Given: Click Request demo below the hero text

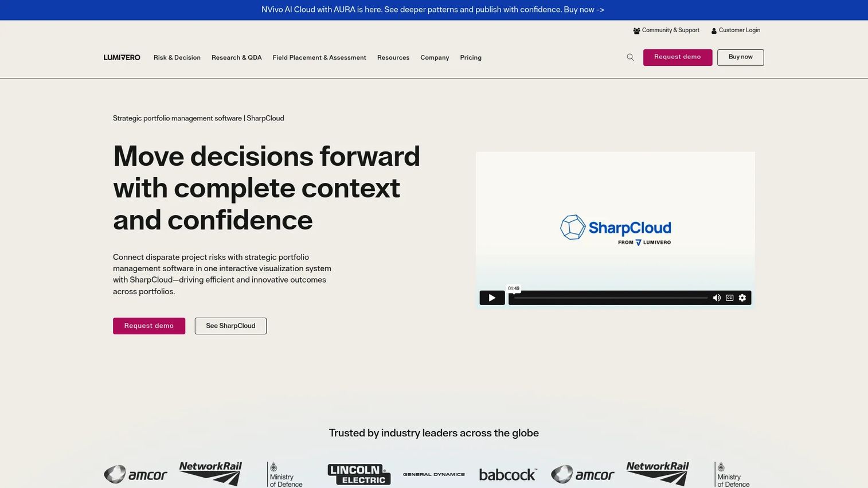Looking at the screenshot, I should 149,326.
